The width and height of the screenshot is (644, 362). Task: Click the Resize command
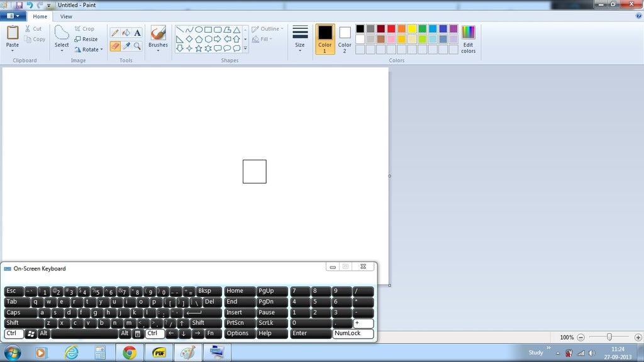(x=87, y=39)
